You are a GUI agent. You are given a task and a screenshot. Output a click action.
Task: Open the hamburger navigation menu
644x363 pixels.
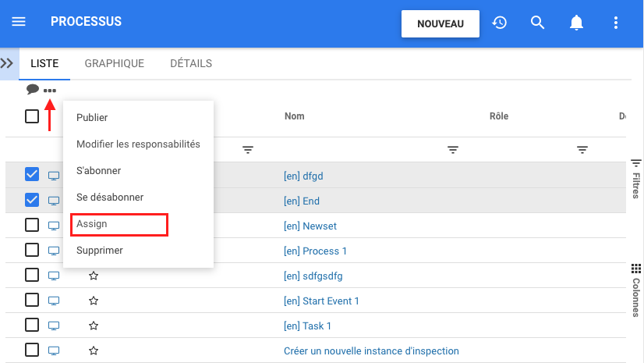pyautogui.click(x=19, y=23)
